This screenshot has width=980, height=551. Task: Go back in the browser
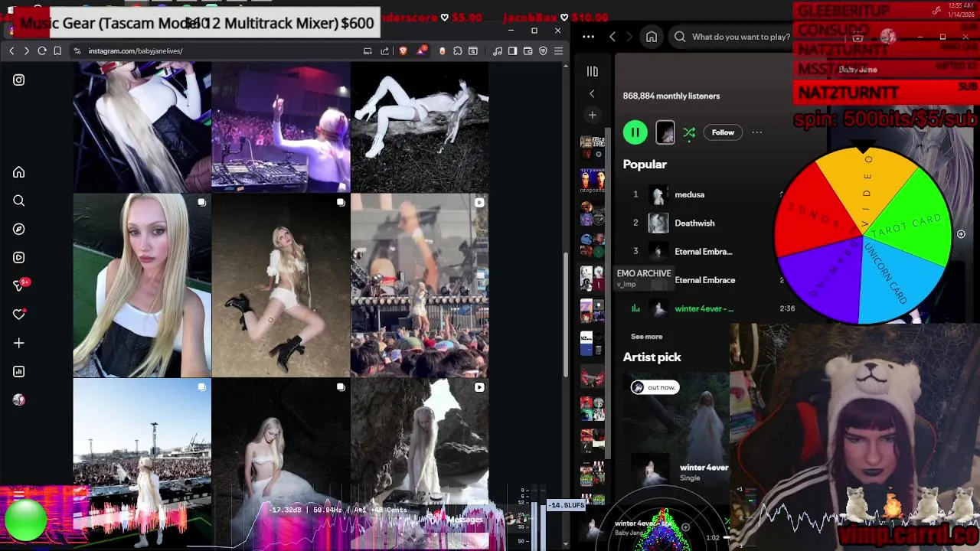tap(11, 51)
